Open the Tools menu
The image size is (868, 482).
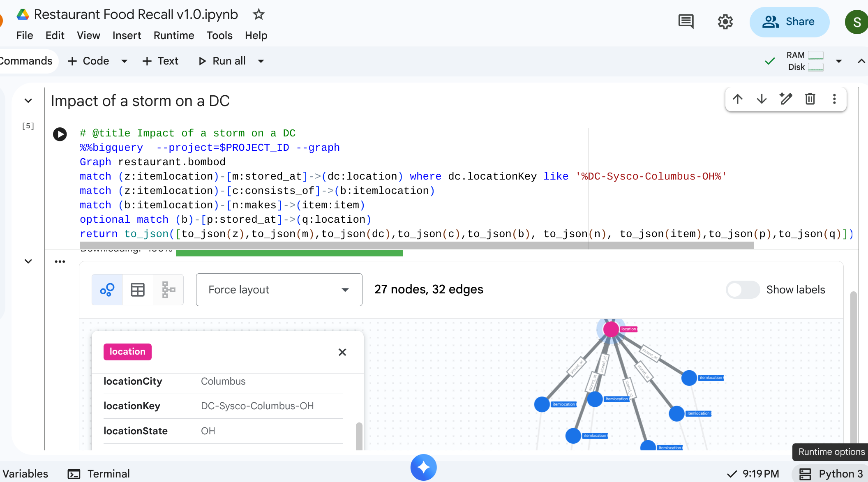click(x=219, y=35)
